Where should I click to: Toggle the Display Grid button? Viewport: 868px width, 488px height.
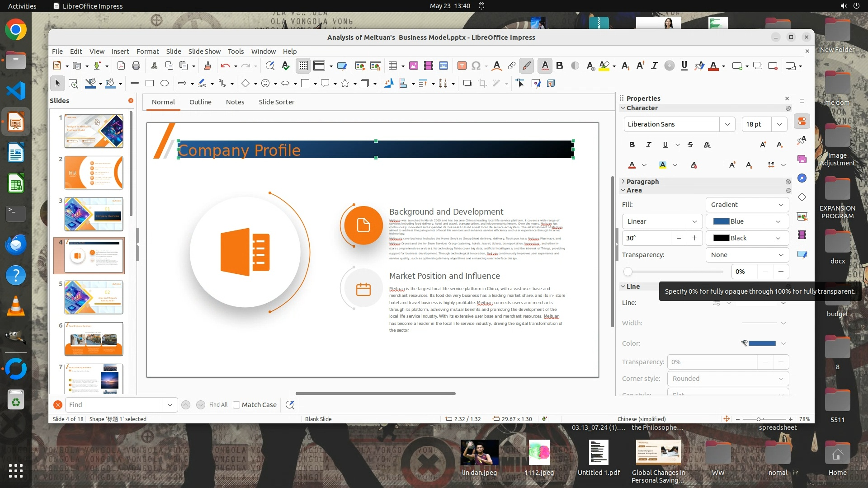303,66
